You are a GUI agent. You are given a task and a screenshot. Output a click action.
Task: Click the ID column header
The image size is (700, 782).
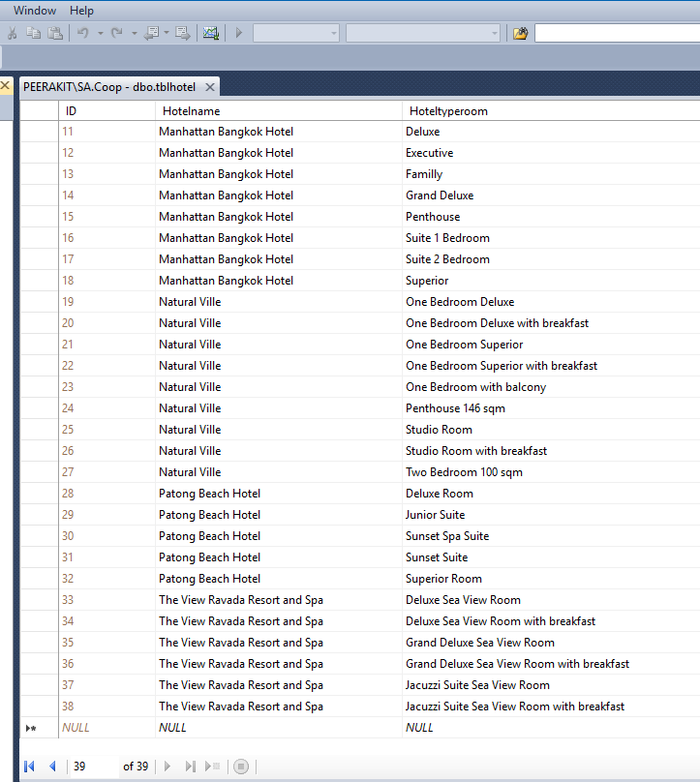click(x=107, y=111)
